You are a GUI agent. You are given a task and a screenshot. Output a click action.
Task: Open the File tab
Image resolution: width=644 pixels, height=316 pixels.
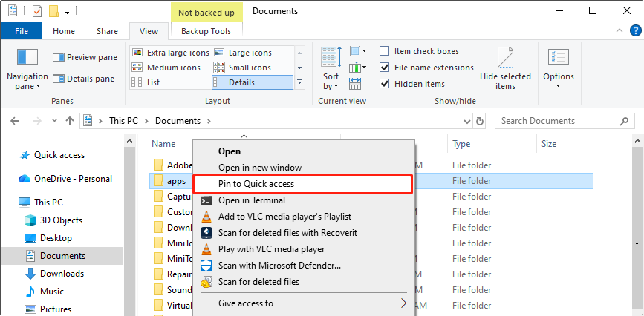tap(22, 31)
